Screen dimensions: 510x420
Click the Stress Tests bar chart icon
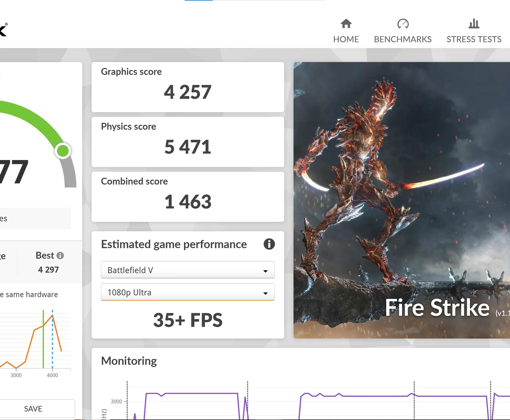474,24
